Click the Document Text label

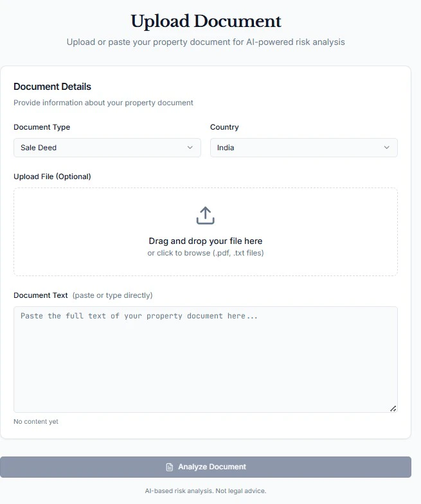point(40,295)
